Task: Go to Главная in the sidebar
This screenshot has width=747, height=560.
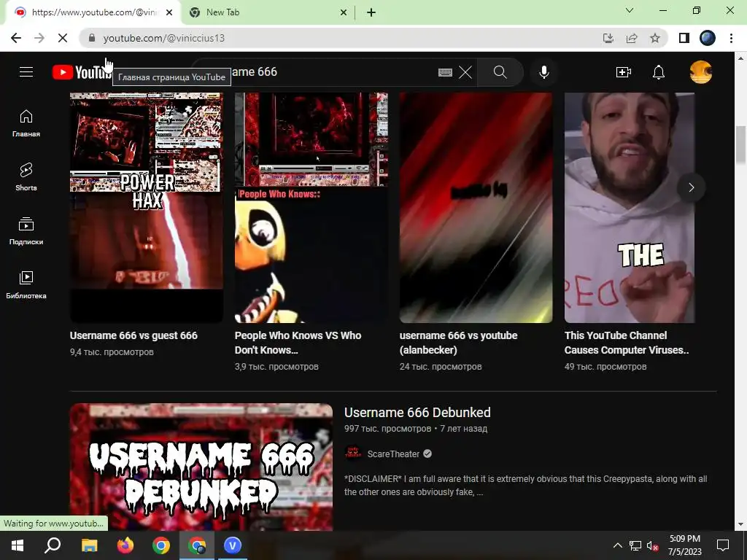Action: click(26, 123)
